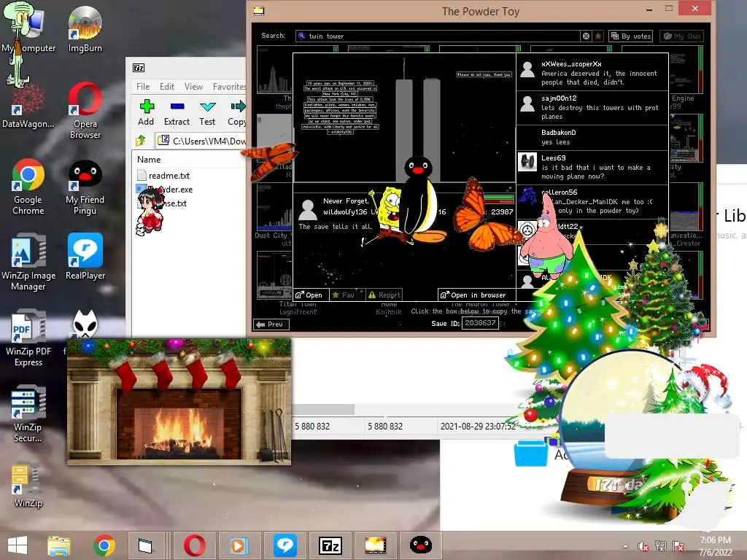
Task: Activate The Powder Toy taskbar button
Action: pyautogui.click(x=376, y=545)
